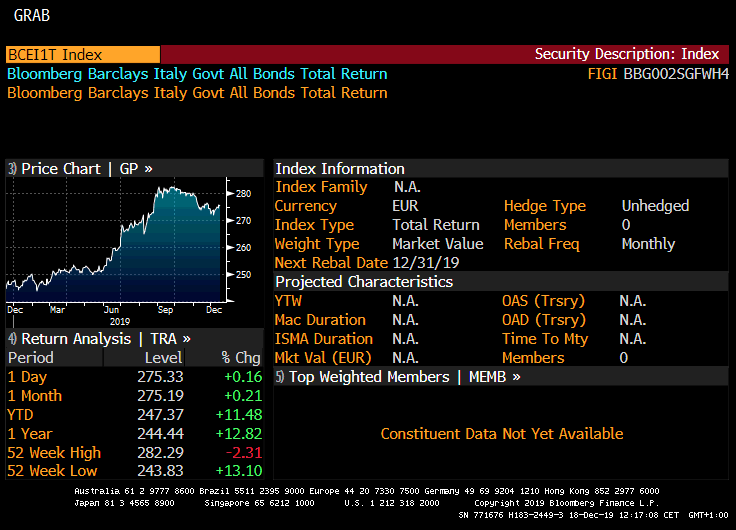Select the GRAB title text
This screenshot has width=736, height=530.
point(31,15)
